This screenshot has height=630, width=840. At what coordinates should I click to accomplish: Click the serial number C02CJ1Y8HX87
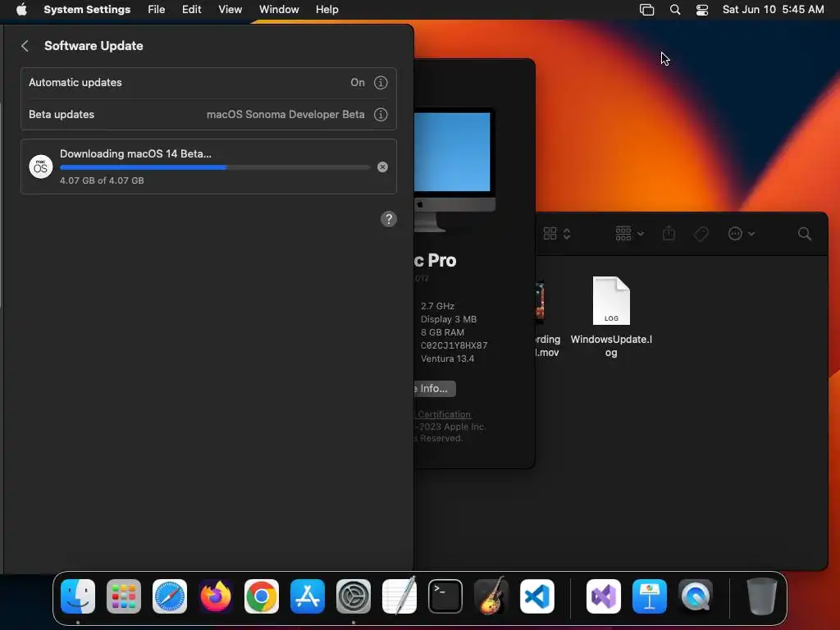click(x=454, y=345)
